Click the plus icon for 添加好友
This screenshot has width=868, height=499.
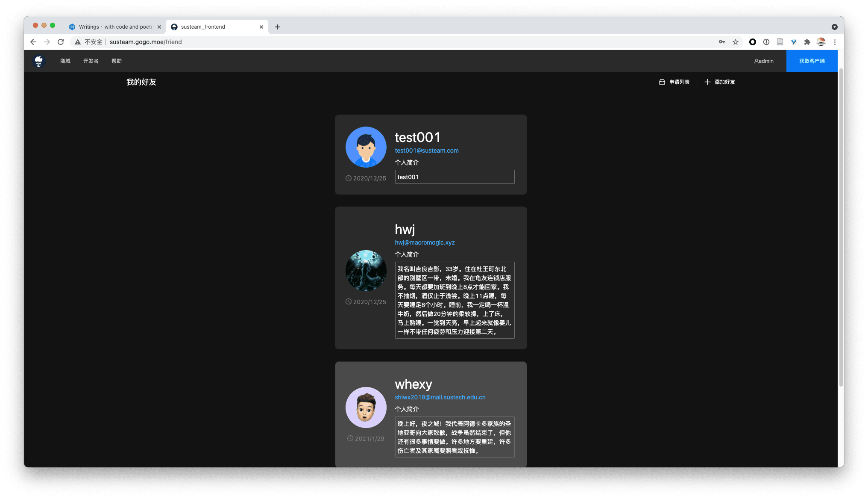pos(707,82)
